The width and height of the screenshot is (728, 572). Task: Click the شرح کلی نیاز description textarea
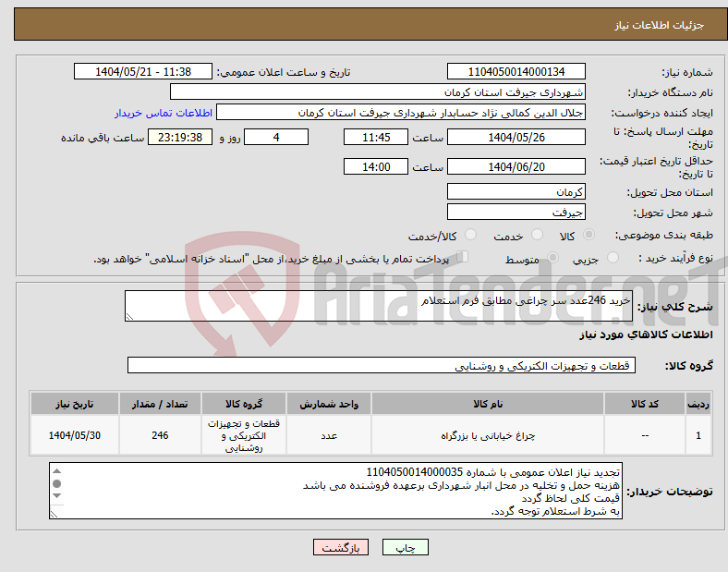[x=379, y=306]
